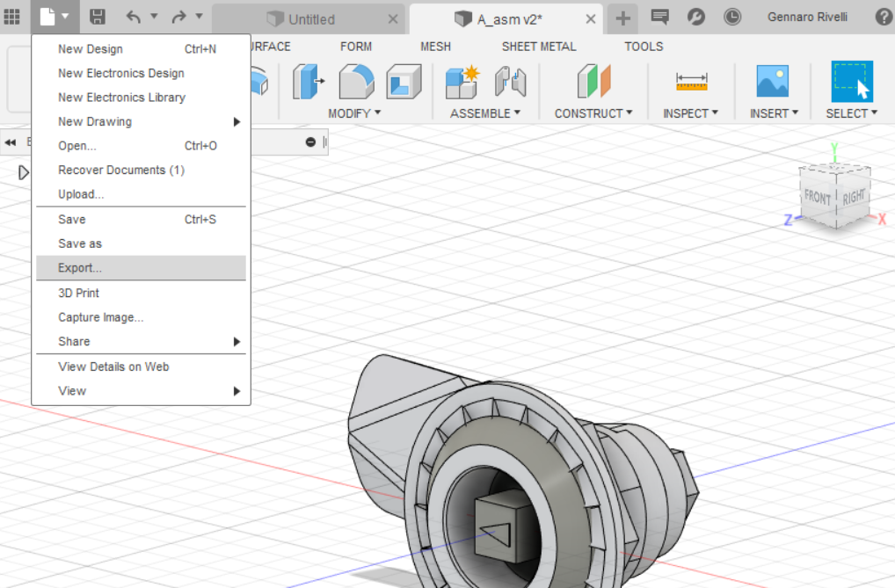
Task: Click the Undo arrow icon
Action: click(x=135, y=17)
